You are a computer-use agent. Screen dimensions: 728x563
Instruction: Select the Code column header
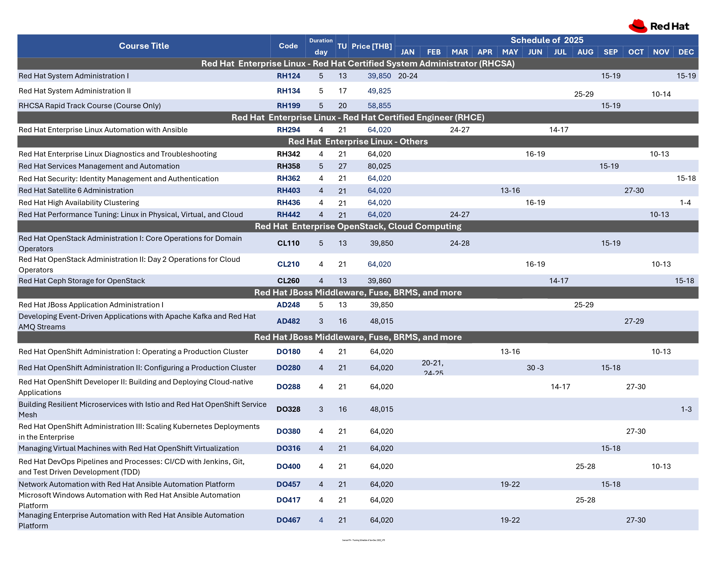tap(288, 46)
